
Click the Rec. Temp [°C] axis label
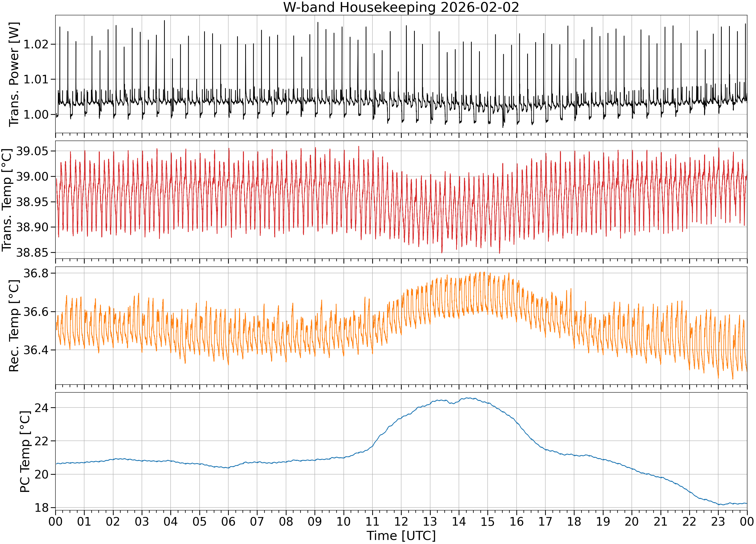pyautogui.click(x=14, y=325)
